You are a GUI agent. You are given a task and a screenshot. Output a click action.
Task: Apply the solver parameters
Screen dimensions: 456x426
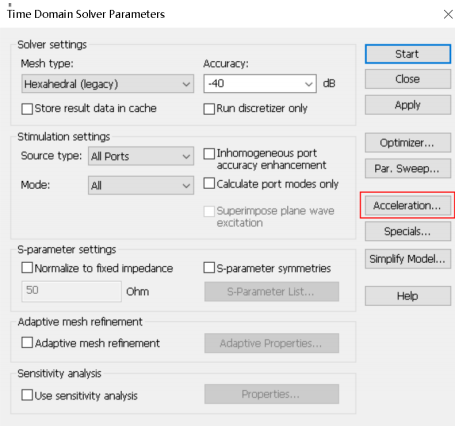click(408, 105)
